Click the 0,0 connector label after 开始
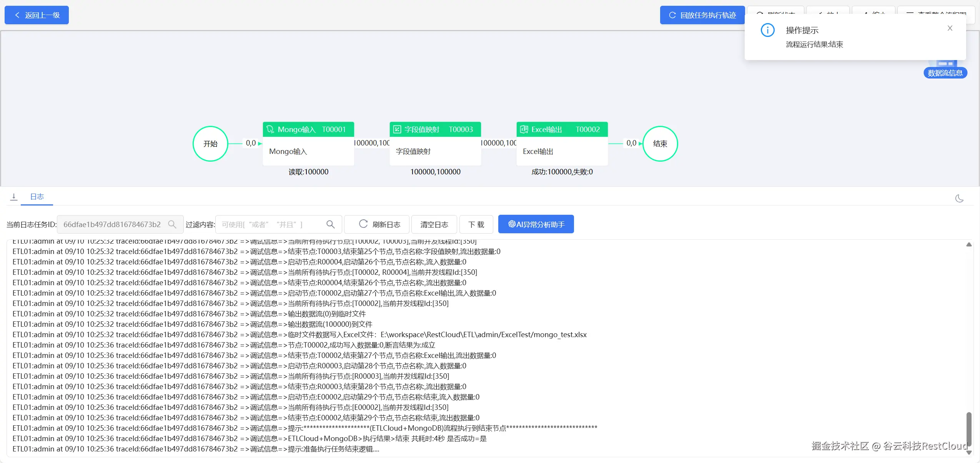 coord(251,143)
